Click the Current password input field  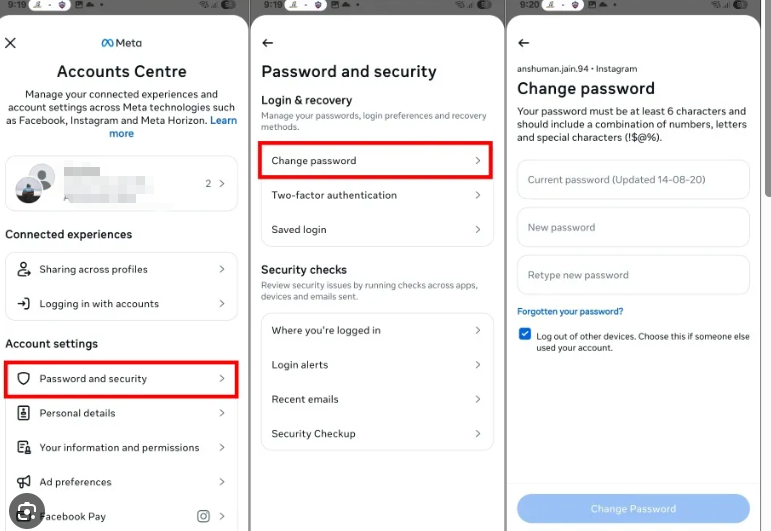click(633, 180)
